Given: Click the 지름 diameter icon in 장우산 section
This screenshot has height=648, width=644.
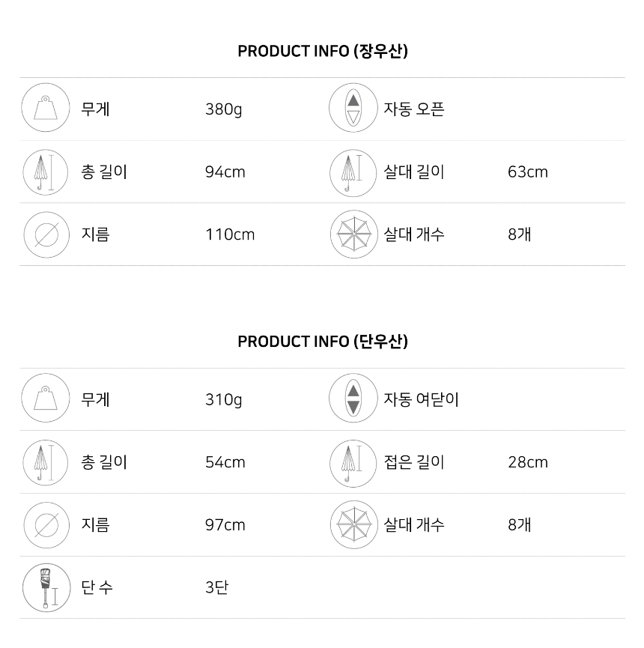Looking at the screenshot, I should (46, 234).
